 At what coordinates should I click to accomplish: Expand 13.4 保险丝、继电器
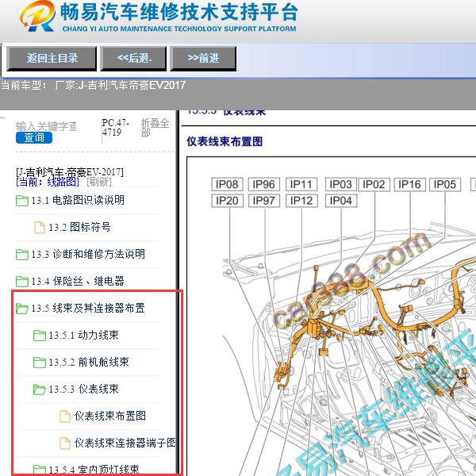coord(78,281)
